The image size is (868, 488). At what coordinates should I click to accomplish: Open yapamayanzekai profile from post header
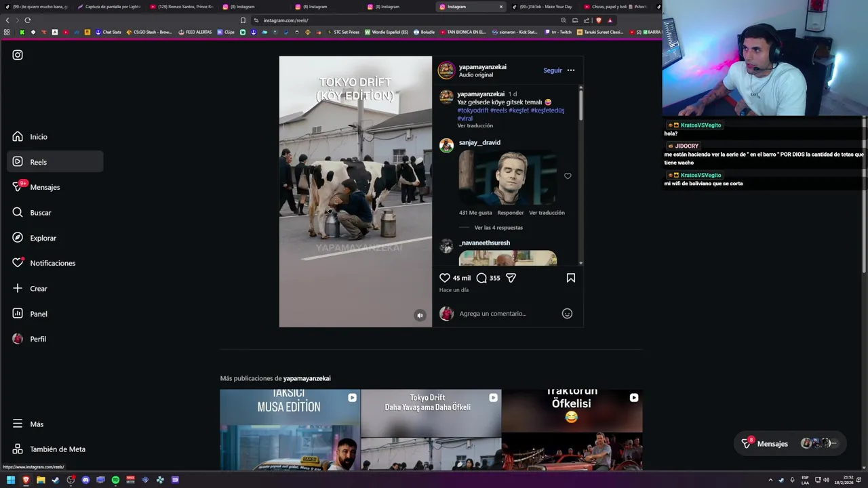pyautogui.click(x=482, y=67)
